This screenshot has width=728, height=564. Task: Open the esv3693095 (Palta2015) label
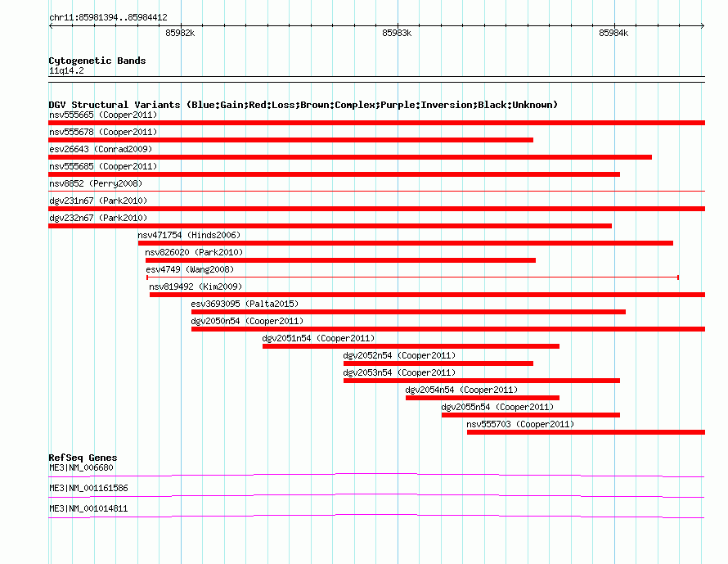pos(245,304)
